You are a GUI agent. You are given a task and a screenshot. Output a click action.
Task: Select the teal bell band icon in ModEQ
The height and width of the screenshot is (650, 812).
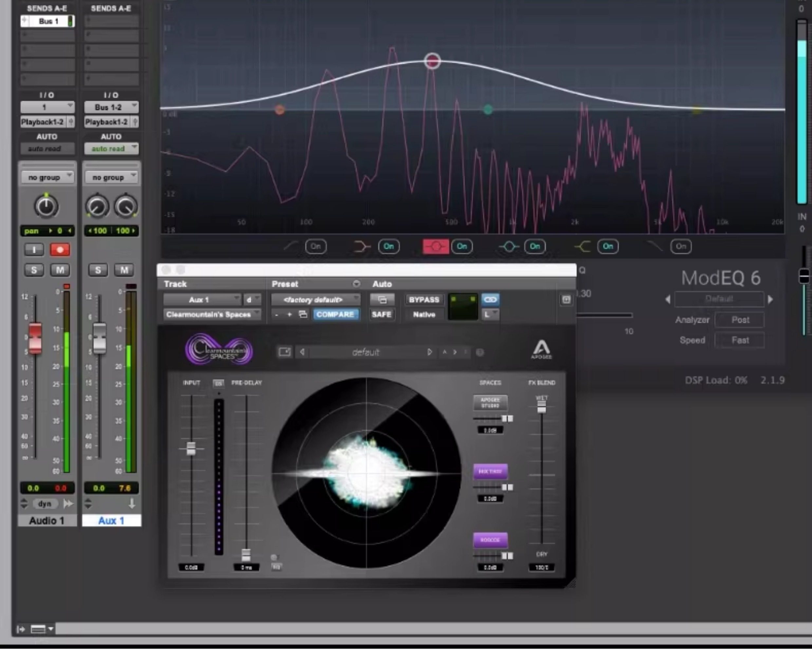(509, 246)
